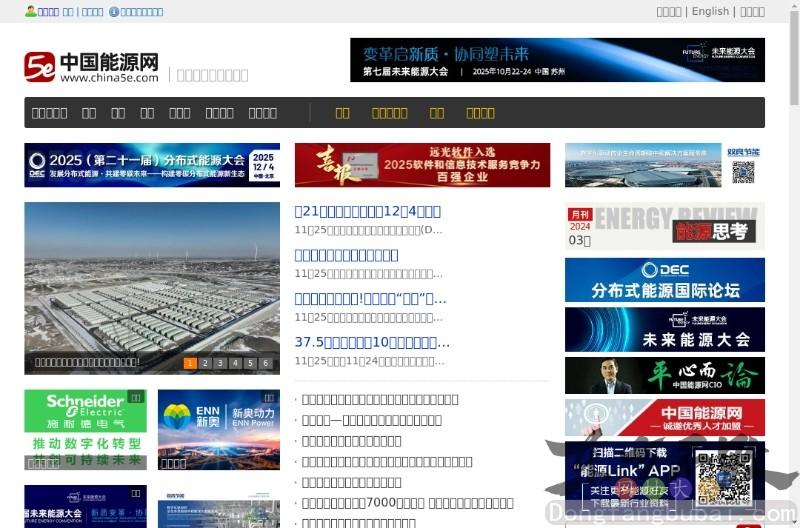Open the ENN 新奥动力 thumbnail
The image size is (800, 528).
[219, 430]
